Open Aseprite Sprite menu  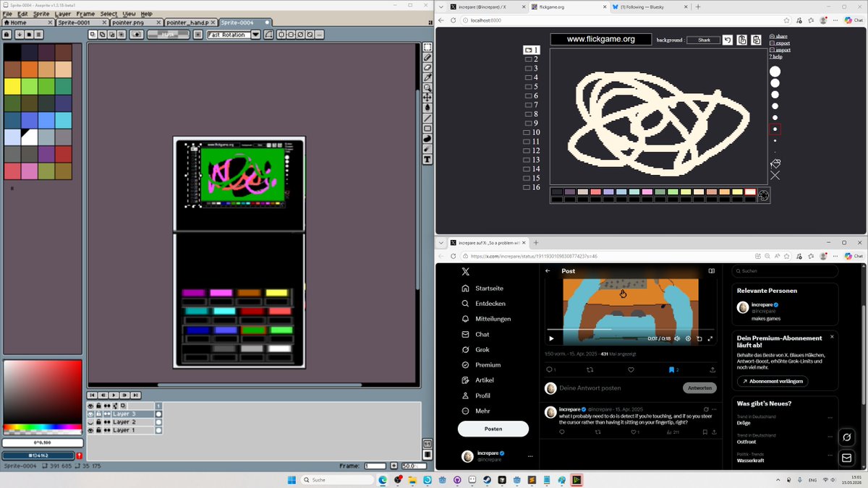[41, 14]
